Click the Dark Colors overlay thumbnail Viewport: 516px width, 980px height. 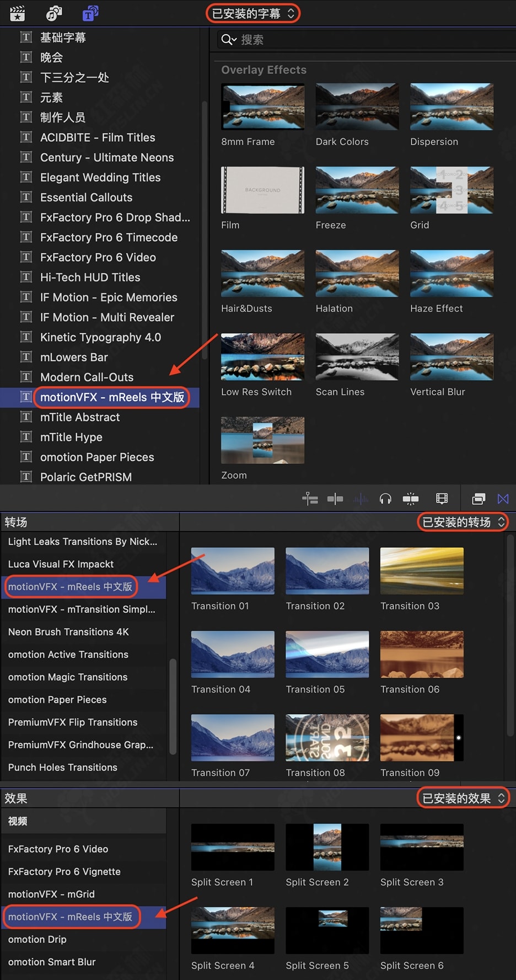point(357,106)
